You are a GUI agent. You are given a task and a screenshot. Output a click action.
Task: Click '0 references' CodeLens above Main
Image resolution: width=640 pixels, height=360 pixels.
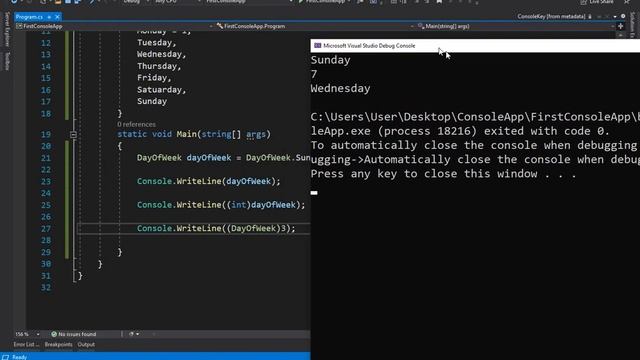click(136, 124)
